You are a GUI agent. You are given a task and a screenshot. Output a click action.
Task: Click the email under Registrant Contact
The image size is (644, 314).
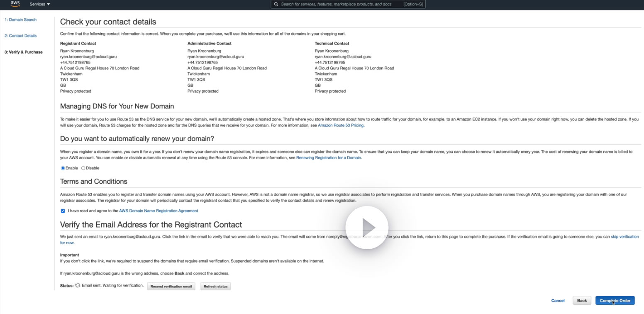88,56
